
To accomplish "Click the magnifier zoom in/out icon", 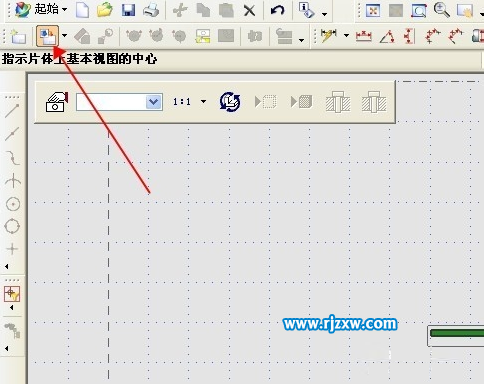I will click(442, 10).
